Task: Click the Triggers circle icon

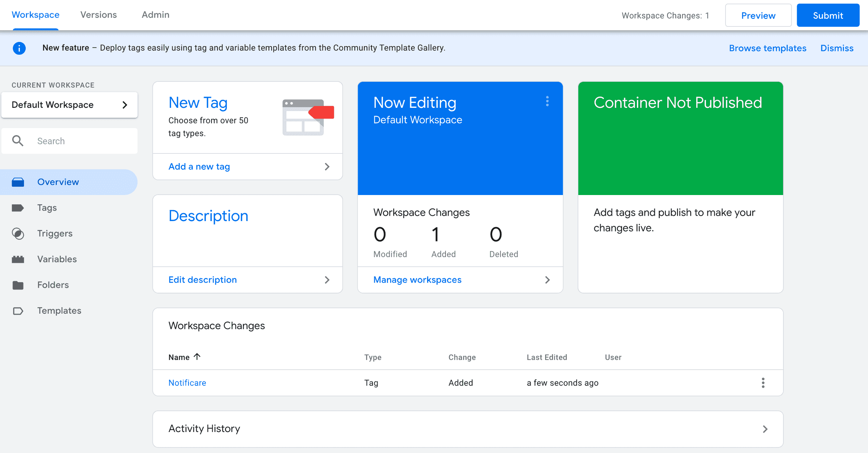Action: tap(18, 233)
